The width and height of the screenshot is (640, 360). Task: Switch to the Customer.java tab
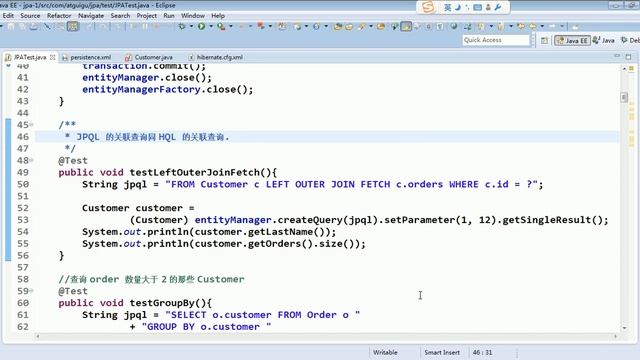pos(149,58)
